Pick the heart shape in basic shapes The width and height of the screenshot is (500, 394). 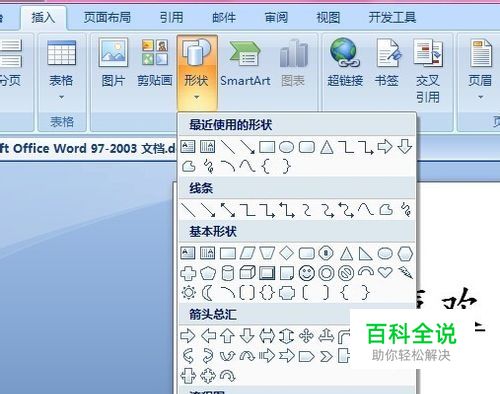(x=385, y=272)
